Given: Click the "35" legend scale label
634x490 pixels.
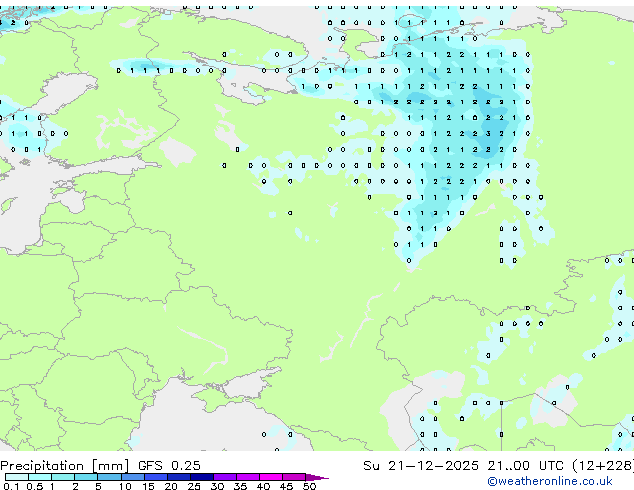Looking at the screenshot, I should (240, 486).
